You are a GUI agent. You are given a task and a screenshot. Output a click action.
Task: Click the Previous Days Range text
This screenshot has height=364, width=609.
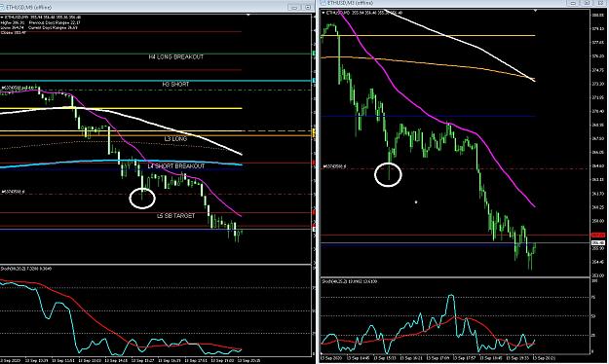(x=55, y=23)
